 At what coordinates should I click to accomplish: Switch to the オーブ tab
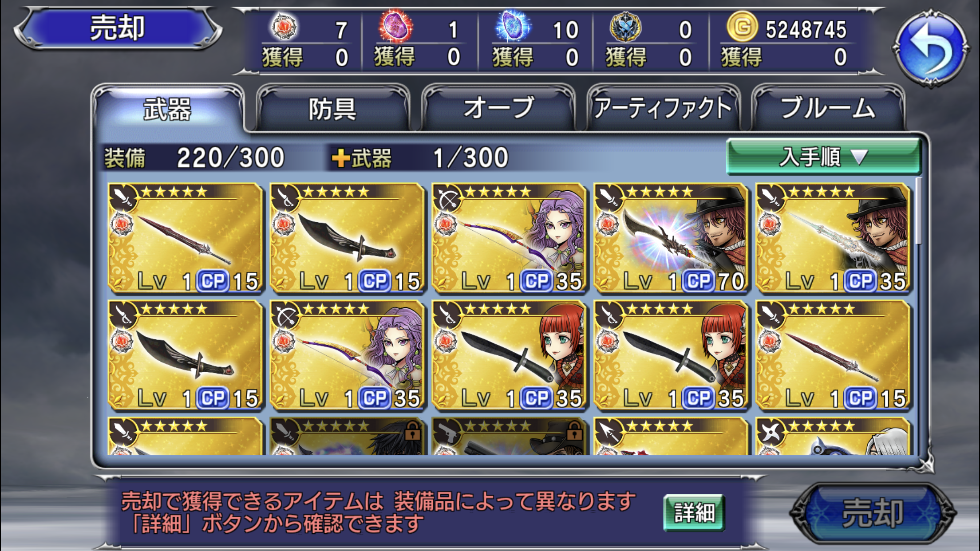tap(498, 108)
